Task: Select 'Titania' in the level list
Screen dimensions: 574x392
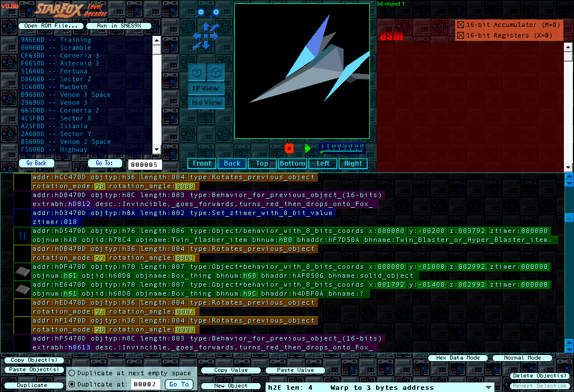Action: tap(54, 126)
